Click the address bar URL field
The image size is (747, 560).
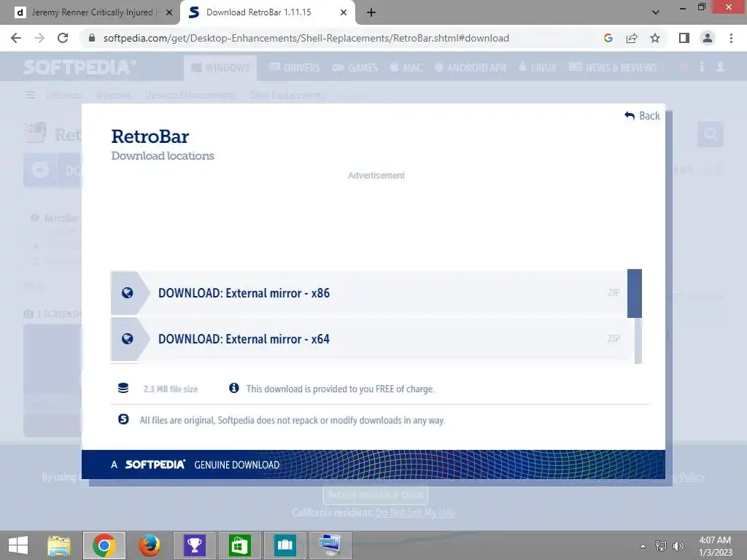point(306,38)
